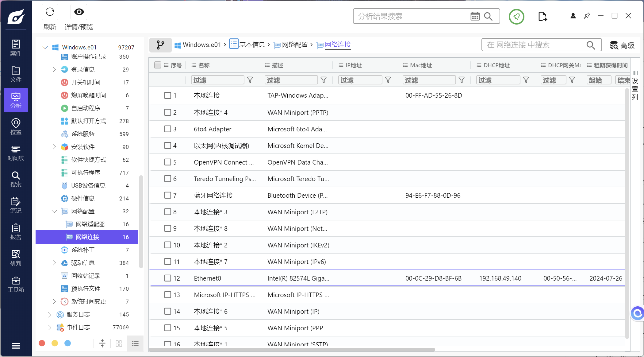Expand the 安装软件 tree node
This screenshot has width=644, height=357.
pyautogui.click(x=54, y=147)
